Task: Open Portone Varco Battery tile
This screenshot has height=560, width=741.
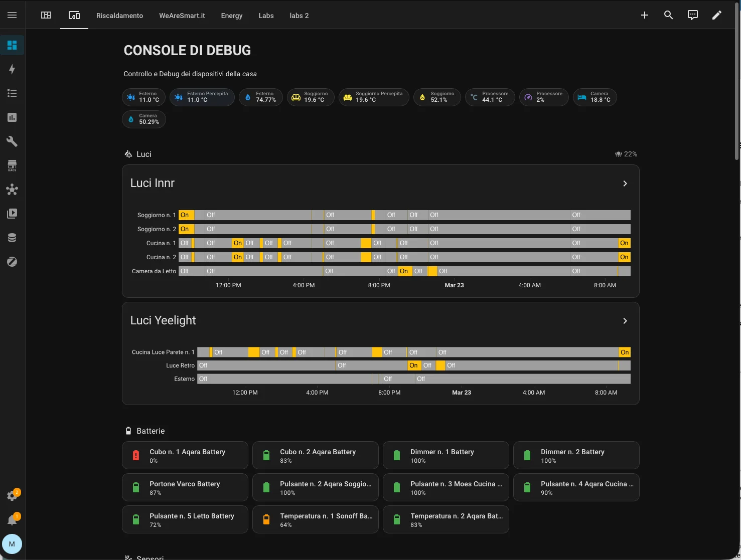Action: coord(185,487)
